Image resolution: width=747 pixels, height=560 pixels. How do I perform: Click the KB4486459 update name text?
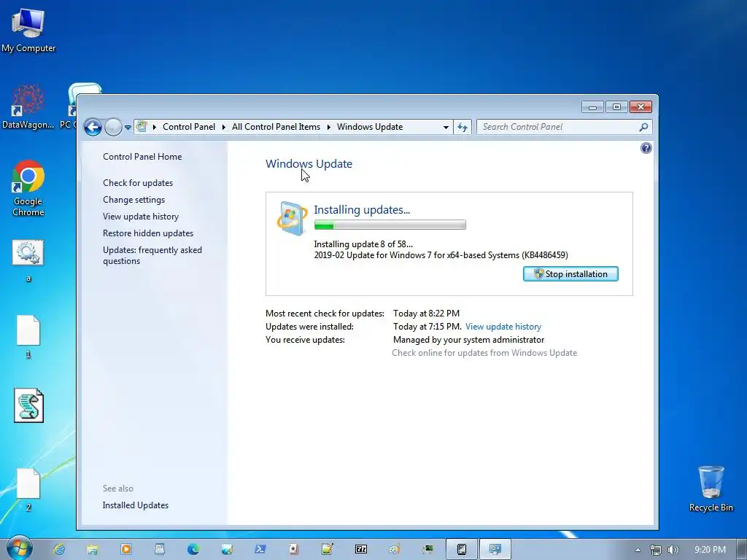(441, 255)
